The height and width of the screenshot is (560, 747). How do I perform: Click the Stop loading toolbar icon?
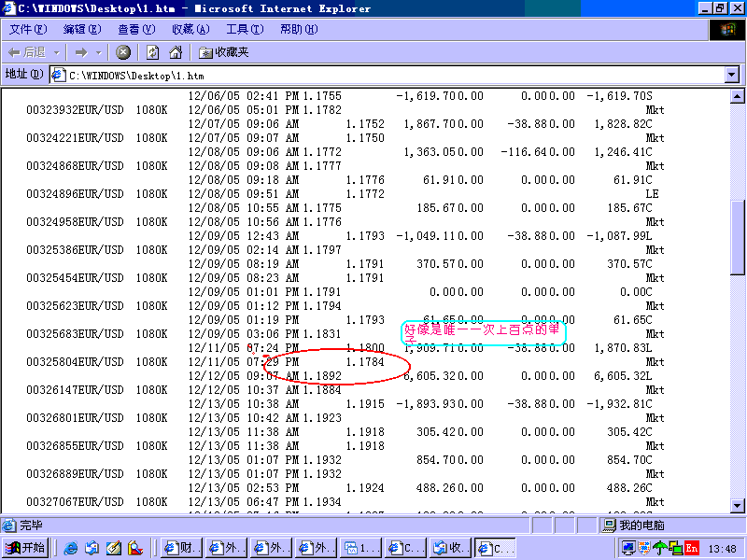pyautogui.click(x=123, y=52)
